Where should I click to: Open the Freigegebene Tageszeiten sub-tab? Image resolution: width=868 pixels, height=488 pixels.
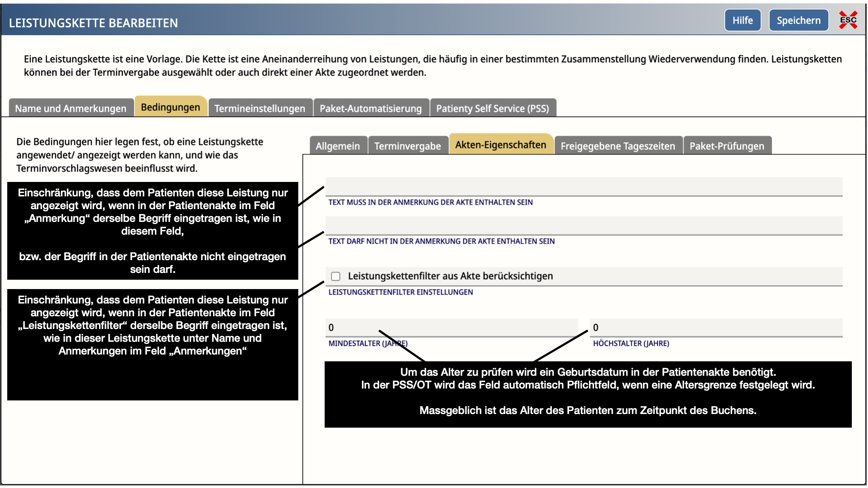point(618,146)
